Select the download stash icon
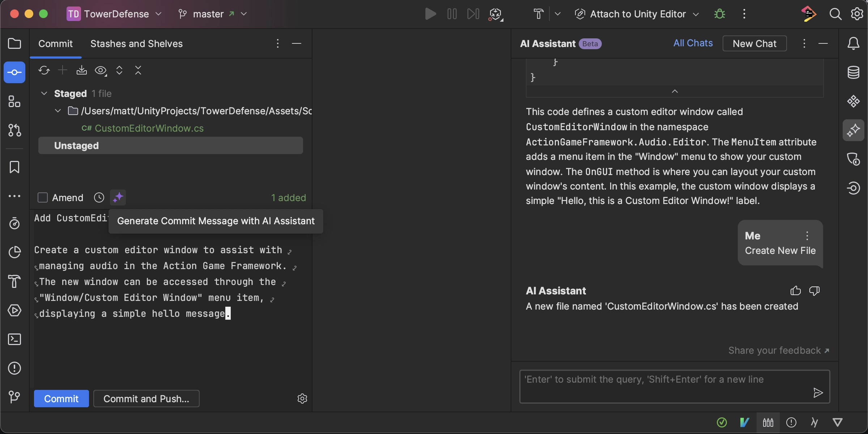Screen dimensions: 868x434 [x=81, y=70]
